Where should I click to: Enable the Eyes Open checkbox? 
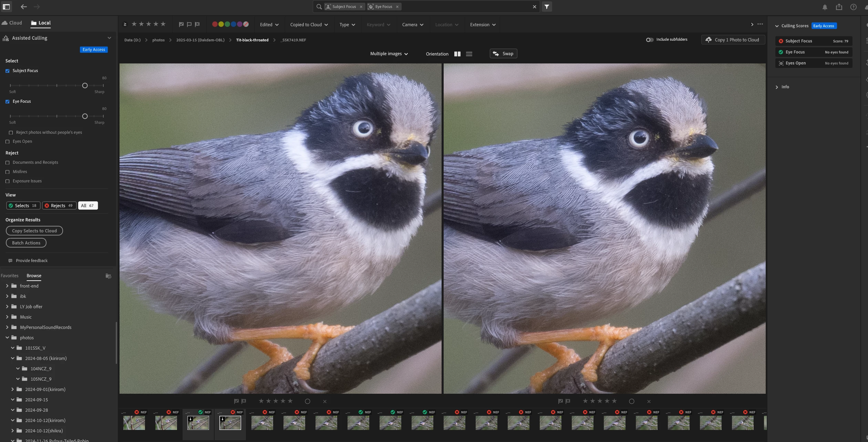point(8,141)
